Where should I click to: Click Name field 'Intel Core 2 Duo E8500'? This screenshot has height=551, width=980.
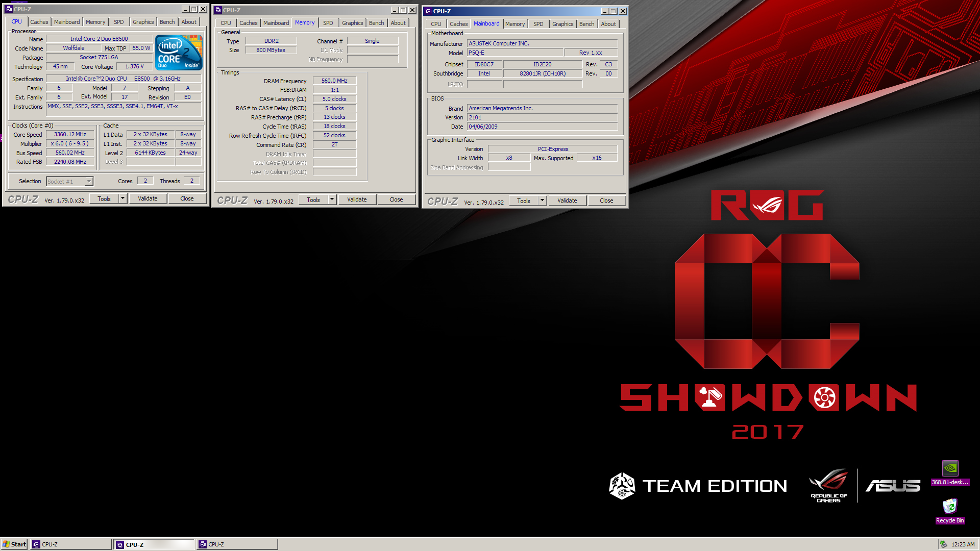pyautogui.click(x=99, y=39)
